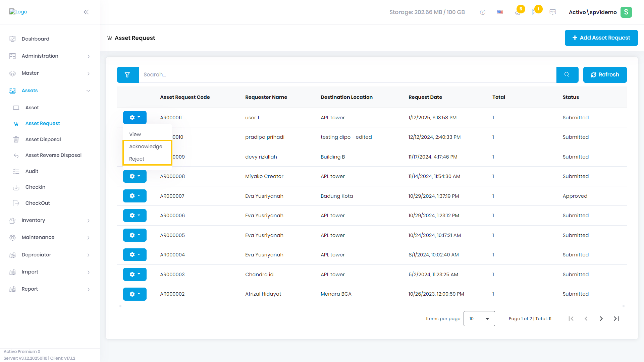
Task: Open the task list icon with badge 1
Action: (536, 12)
